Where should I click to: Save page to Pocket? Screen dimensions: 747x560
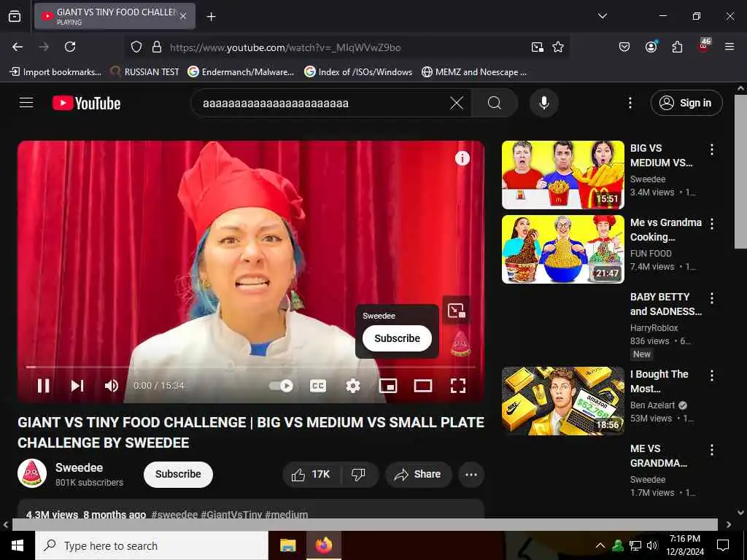tap(624, 47)
